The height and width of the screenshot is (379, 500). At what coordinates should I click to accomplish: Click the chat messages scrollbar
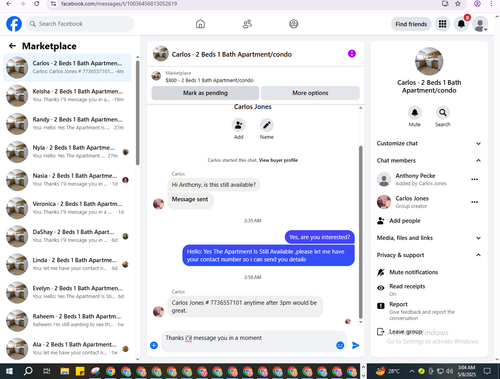(360, 232)
